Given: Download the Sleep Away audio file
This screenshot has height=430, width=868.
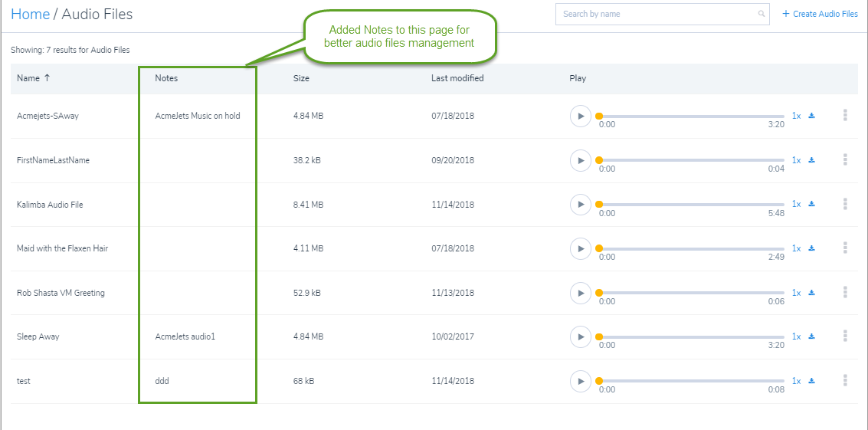Looking at the screenshot, I should (x=811, y=336).
